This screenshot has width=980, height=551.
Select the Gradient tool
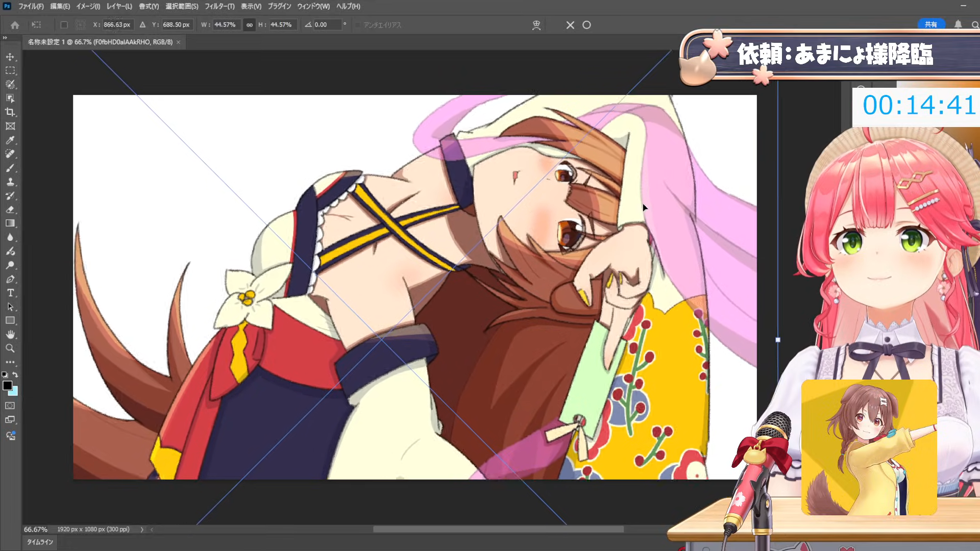[x=10, y=223]
